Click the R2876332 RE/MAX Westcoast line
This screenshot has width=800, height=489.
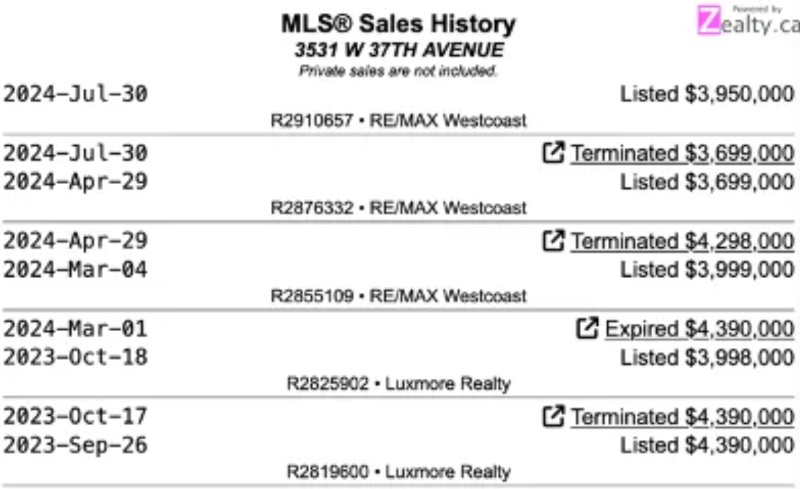coord(398,208)
